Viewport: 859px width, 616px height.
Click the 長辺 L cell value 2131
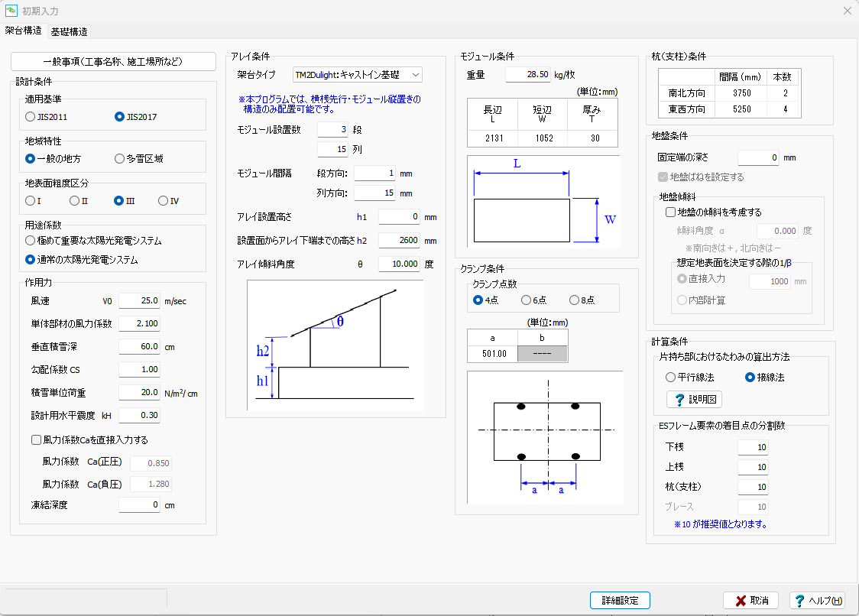492,138
